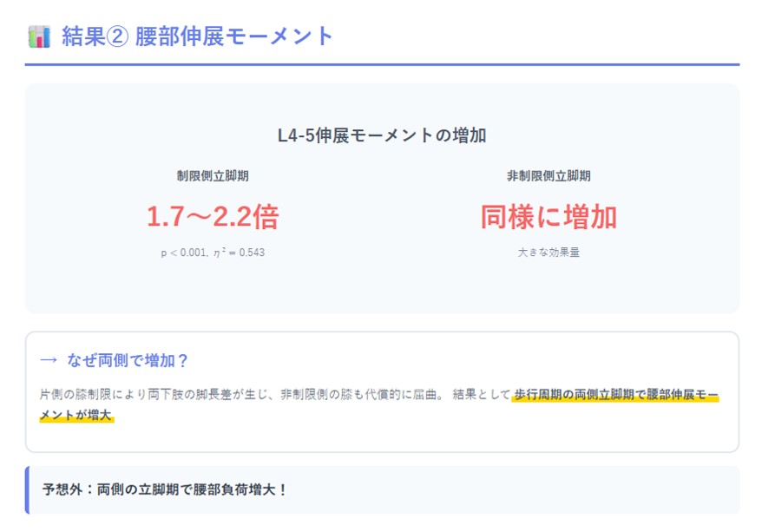Image resolution: width=762 pixels, height=532 pixels.
Task: Click the blue divider line under heading
Action: click(x=382, y=64)
